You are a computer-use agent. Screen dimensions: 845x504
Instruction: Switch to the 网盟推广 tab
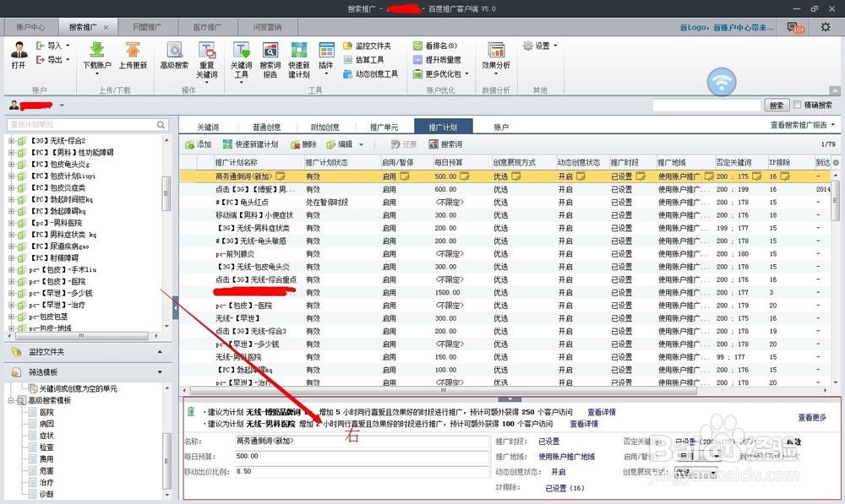point(147,27)
